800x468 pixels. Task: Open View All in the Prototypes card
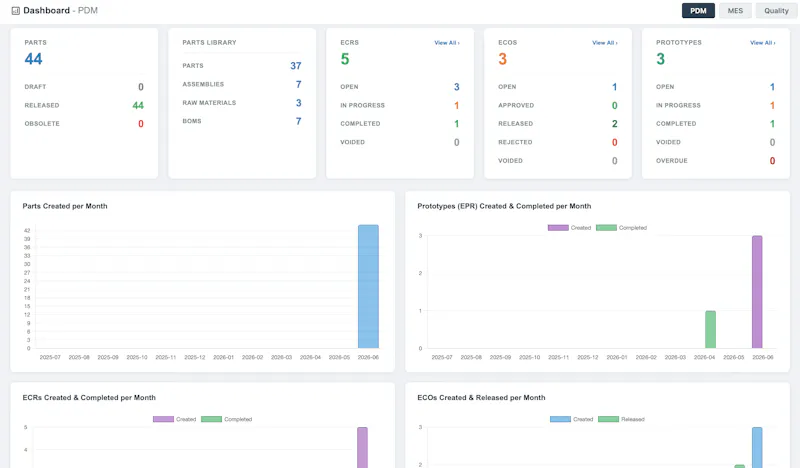coord(762,43)
